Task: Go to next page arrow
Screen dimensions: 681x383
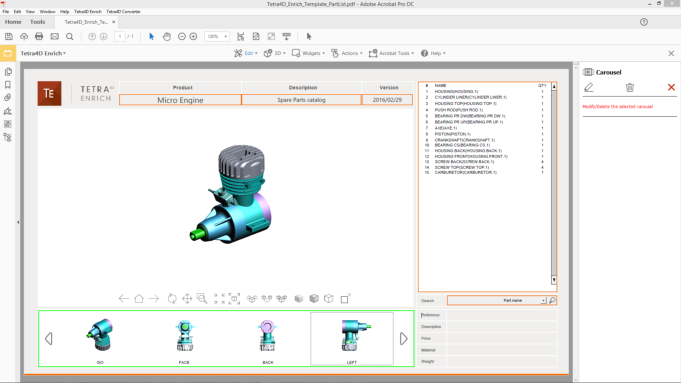Action: coord(103,36)
